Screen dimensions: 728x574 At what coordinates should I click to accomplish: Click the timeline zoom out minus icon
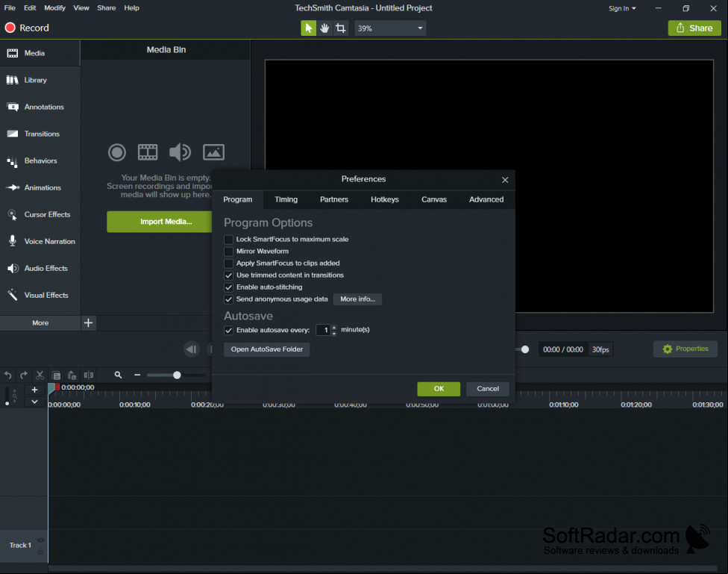[137, 375]
